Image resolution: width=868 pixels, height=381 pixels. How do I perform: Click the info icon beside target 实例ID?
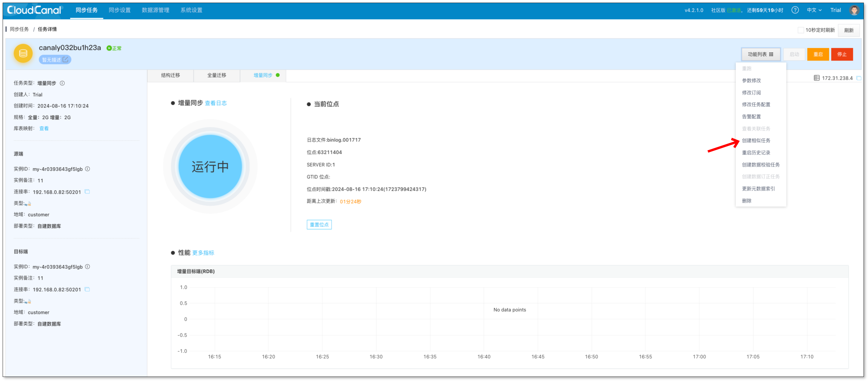[x=88, y=266]
